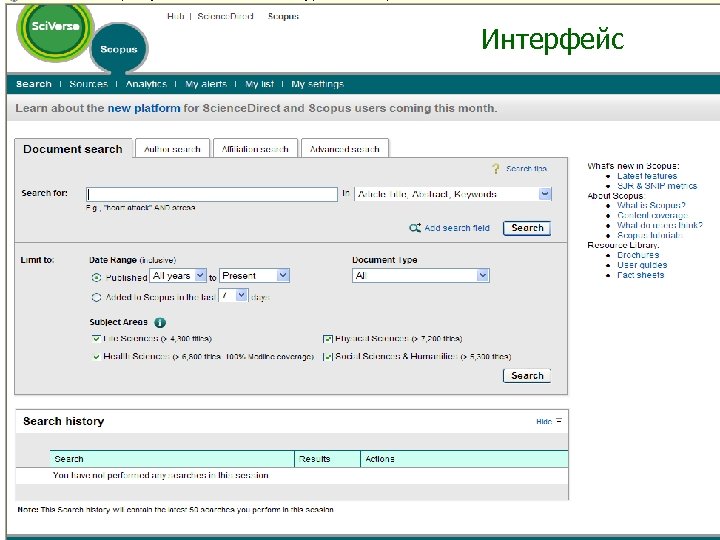Toggle the Social Sciences & Humanities checkbox
This screenshot has width=720, height=540.
[x=327, y=357]
